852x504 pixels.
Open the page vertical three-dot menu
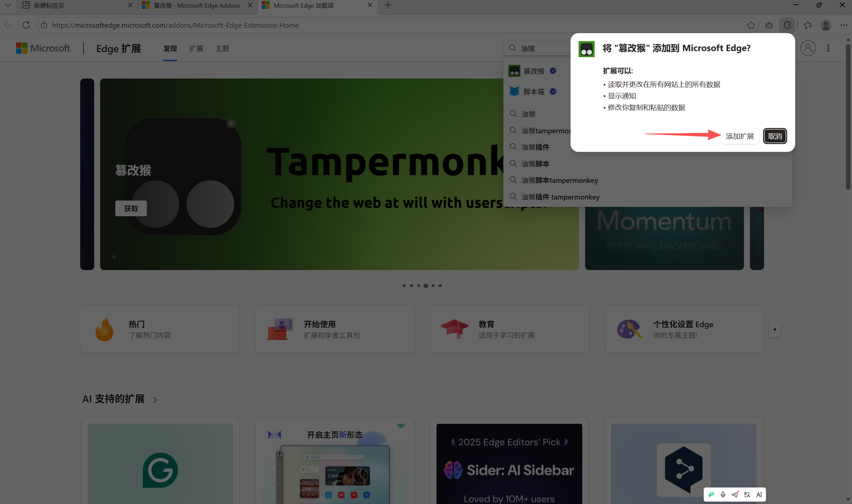(x=828, y=48)
